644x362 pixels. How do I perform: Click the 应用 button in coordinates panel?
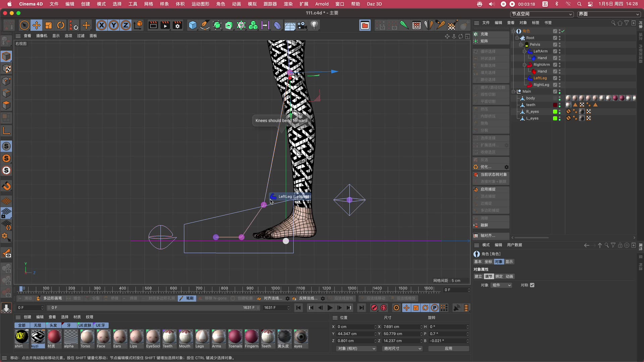point(448,349)
